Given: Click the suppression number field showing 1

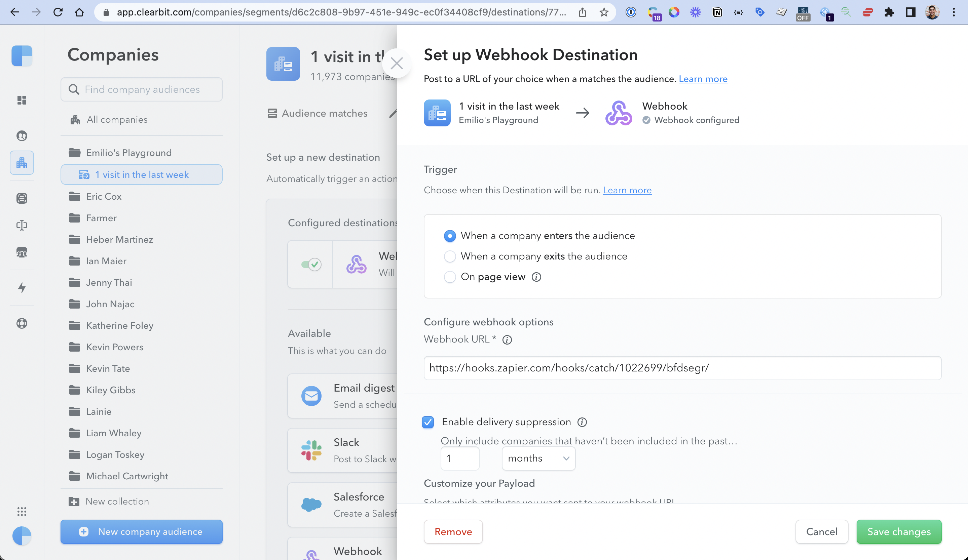Looking at the screenshot, I should pyautogui.click(x=460, y=458).
